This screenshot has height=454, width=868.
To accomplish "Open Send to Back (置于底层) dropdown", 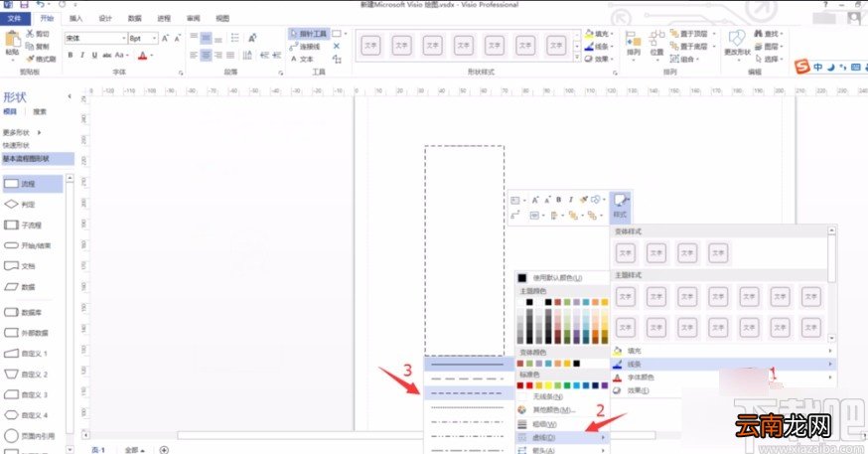I will [x=693, y=47].
